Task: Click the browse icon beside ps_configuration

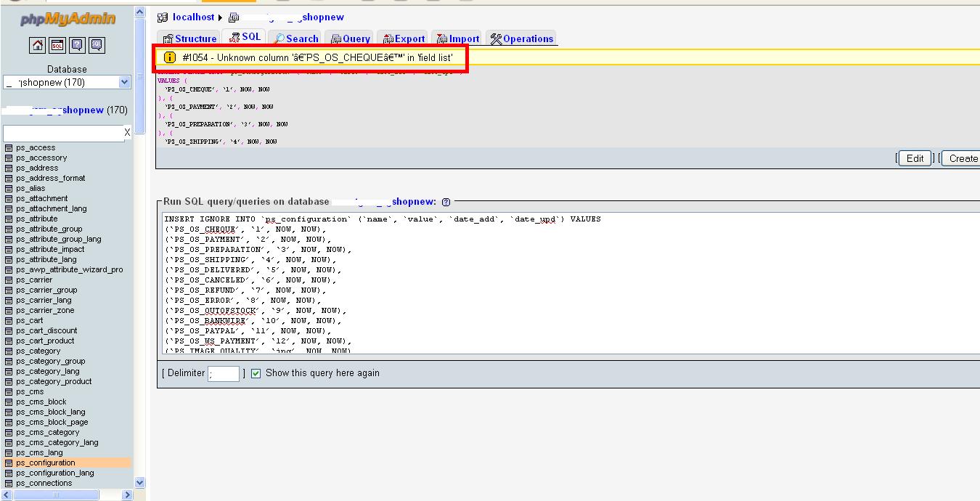Action: pyautogui.click(x=9, y=463)
